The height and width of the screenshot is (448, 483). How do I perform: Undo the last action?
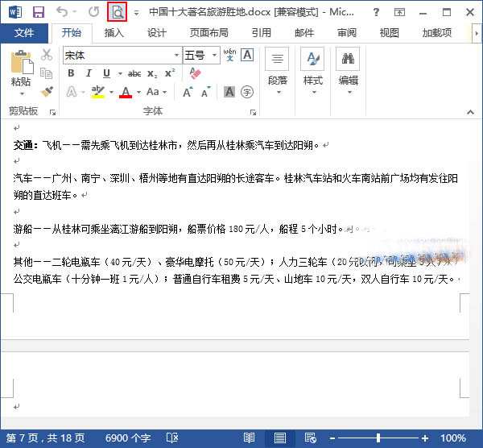point(62,12)
